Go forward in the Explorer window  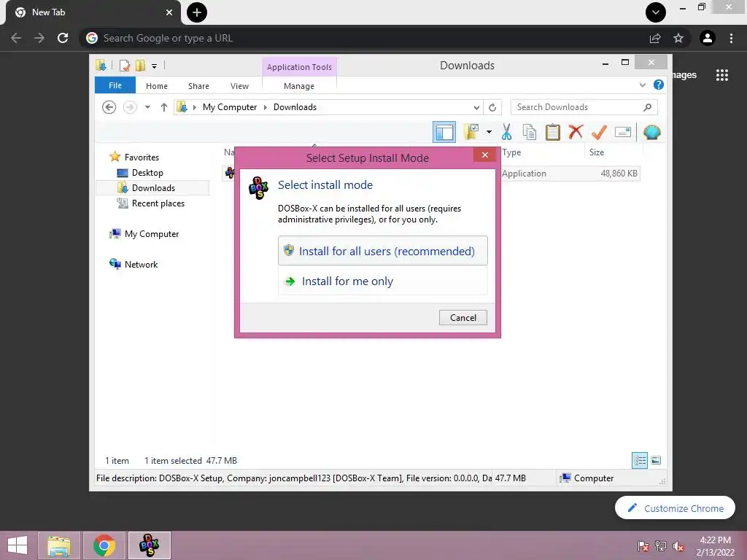coord(130,107)
